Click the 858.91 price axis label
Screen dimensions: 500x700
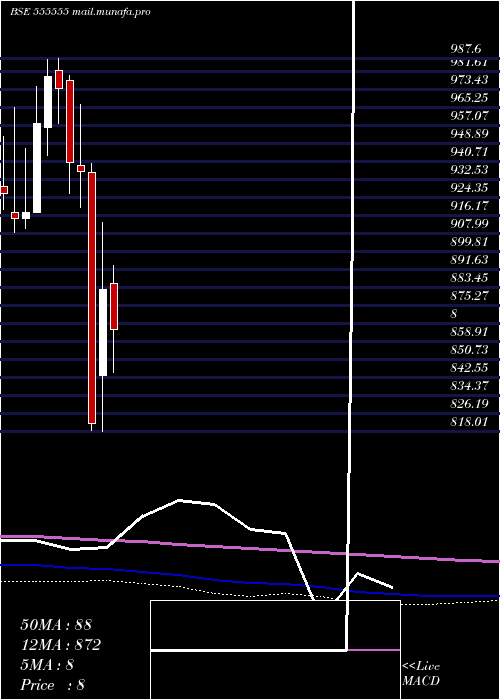[x=469, y=331]
